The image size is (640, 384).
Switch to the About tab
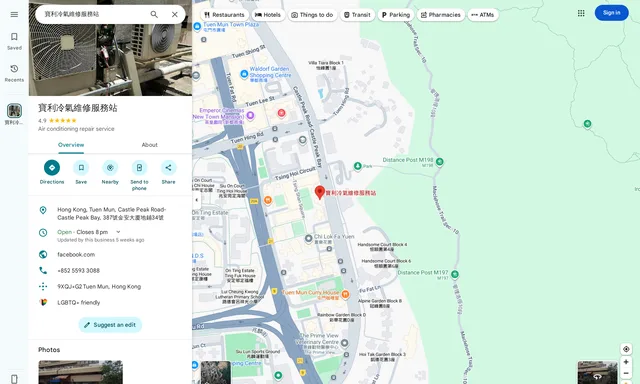(x=149, y=145)
